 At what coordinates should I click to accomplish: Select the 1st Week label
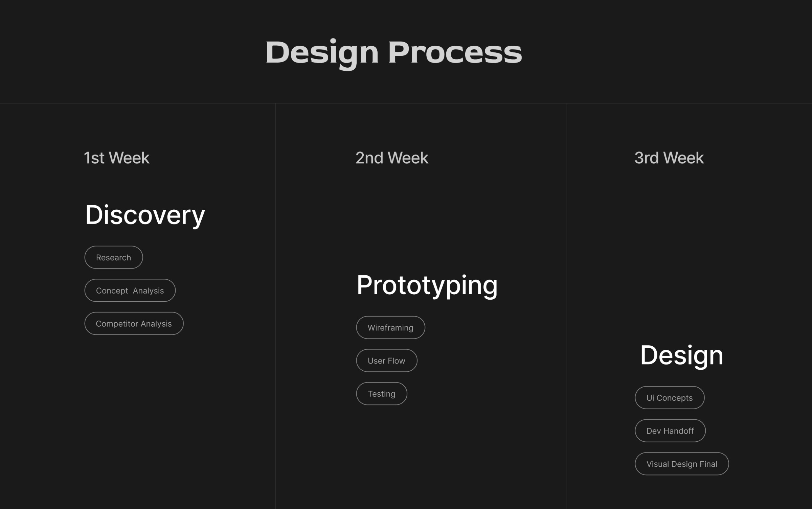tap(117, 158)
